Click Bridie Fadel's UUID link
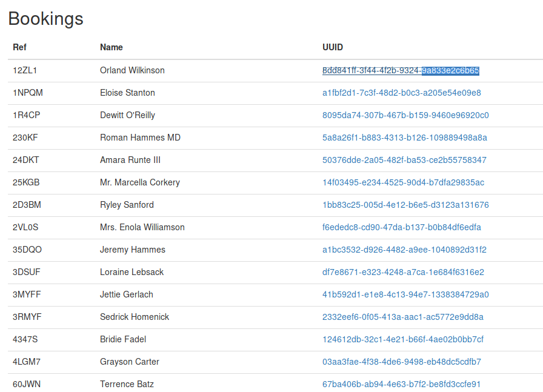This screenshot has width=543, height=392. 403,339
